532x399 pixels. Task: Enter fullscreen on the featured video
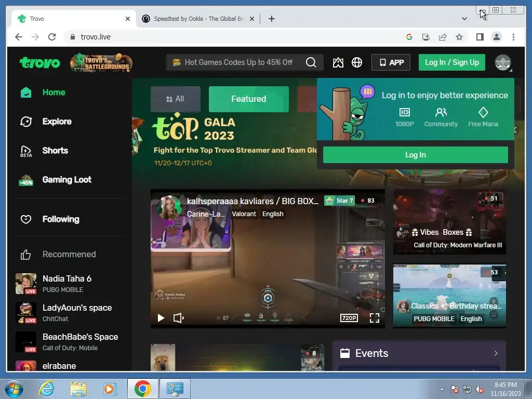pyautogui.click(x=374, y=318)
